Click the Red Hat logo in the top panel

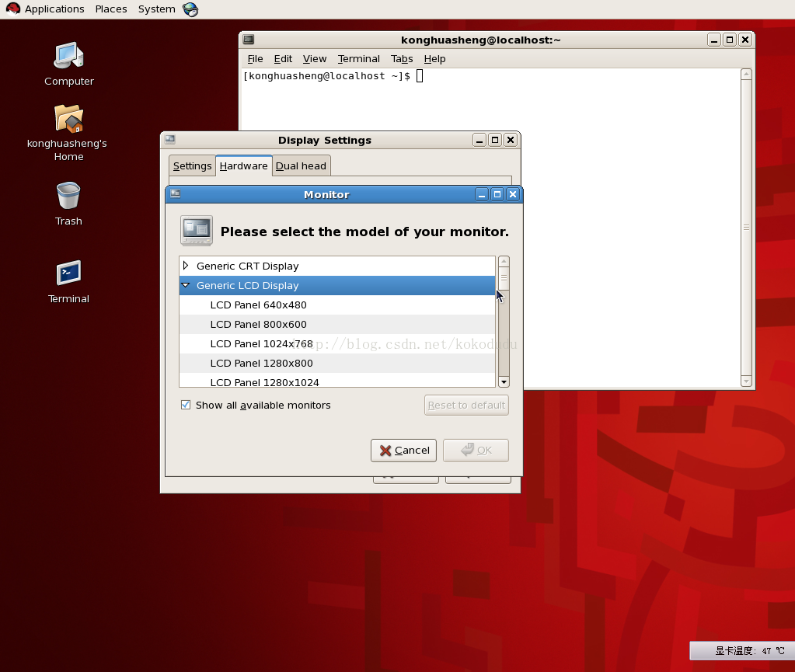click(x=13, y=9)
